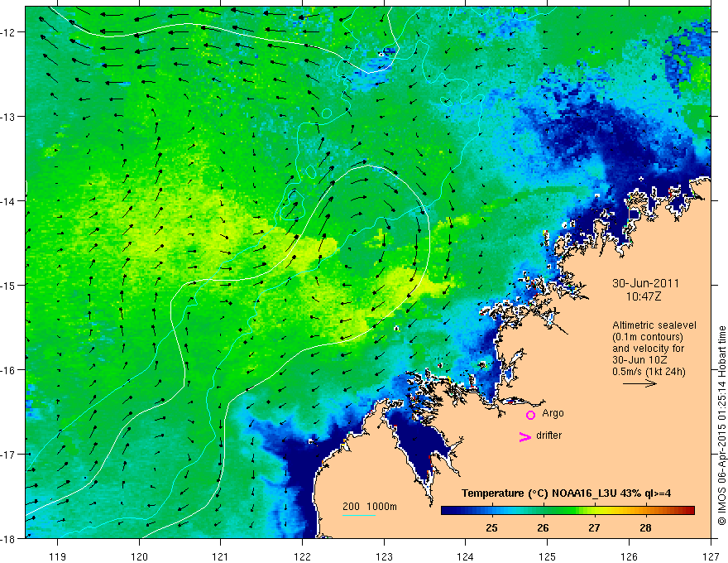Screen dimensions: 728x563
Task: Click the '0.5m/s (1kt 24h)' text
Action: pyautogui.click(x=649, y=372)
